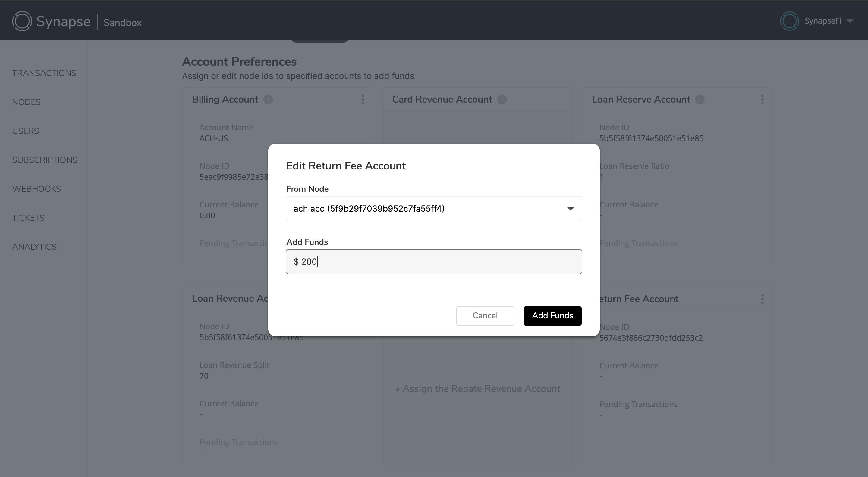
Task: Show Card Revenue Account info tooltip
Action: coord(502,100)
